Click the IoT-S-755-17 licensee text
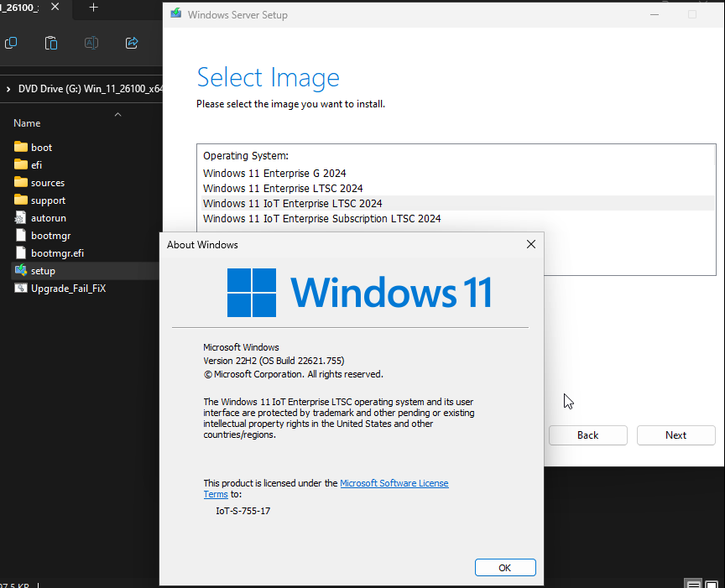 (243, 511)
